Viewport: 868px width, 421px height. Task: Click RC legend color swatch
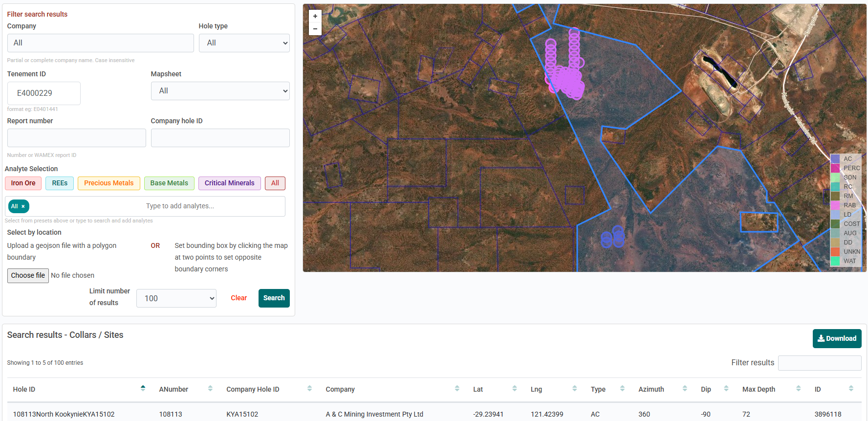835,187
